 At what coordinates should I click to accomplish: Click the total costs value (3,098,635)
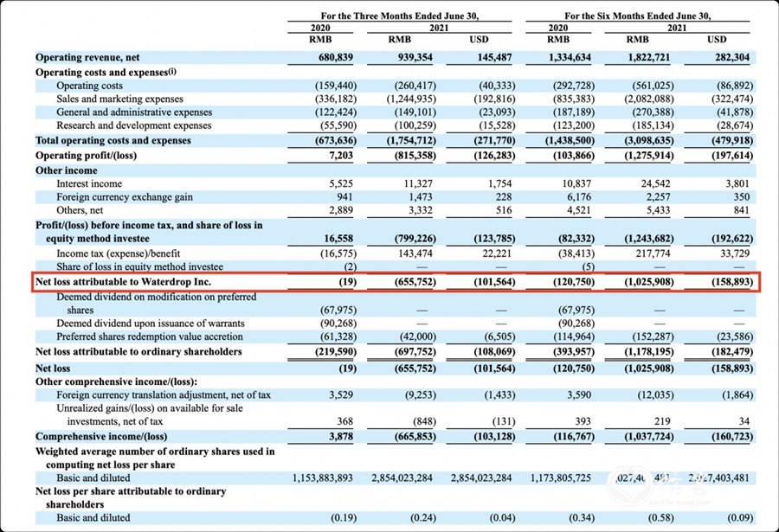tap(649, 141)
